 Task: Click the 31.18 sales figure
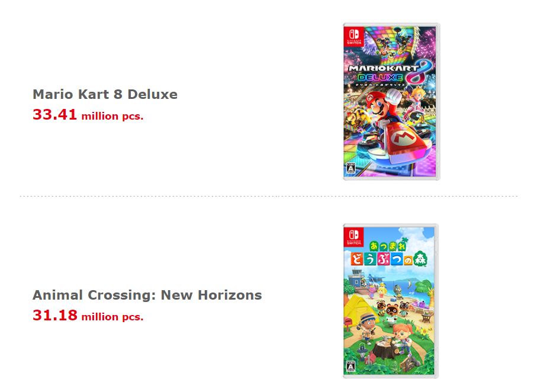tap(55, 316)
